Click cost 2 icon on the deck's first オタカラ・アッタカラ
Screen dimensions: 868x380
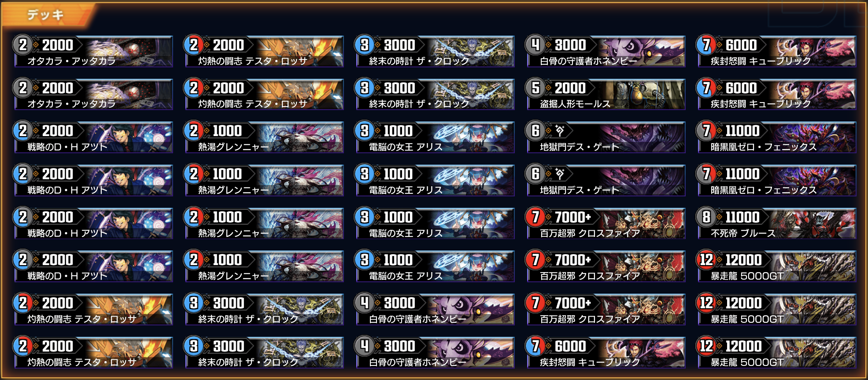[22, 45]
